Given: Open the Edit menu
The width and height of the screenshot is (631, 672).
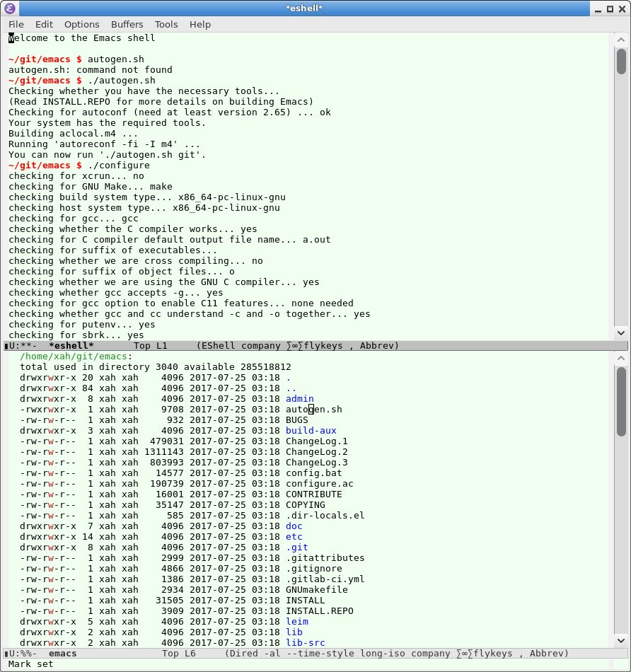Looking at the screenshot, I should tap(44, 25).
